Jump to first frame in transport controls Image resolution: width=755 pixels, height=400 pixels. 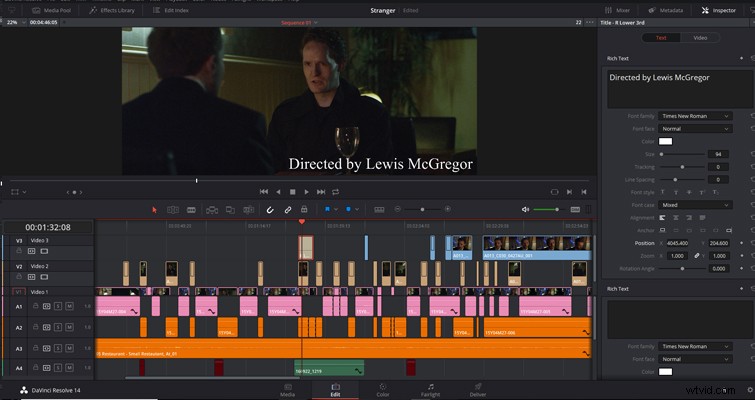tap(264, 192)
